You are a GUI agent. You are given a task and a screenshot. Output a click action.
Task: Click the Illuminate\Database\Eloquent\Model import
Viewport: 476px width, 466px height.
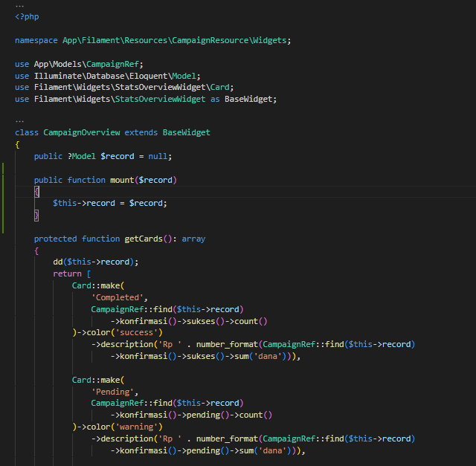[x=115, y=76]
